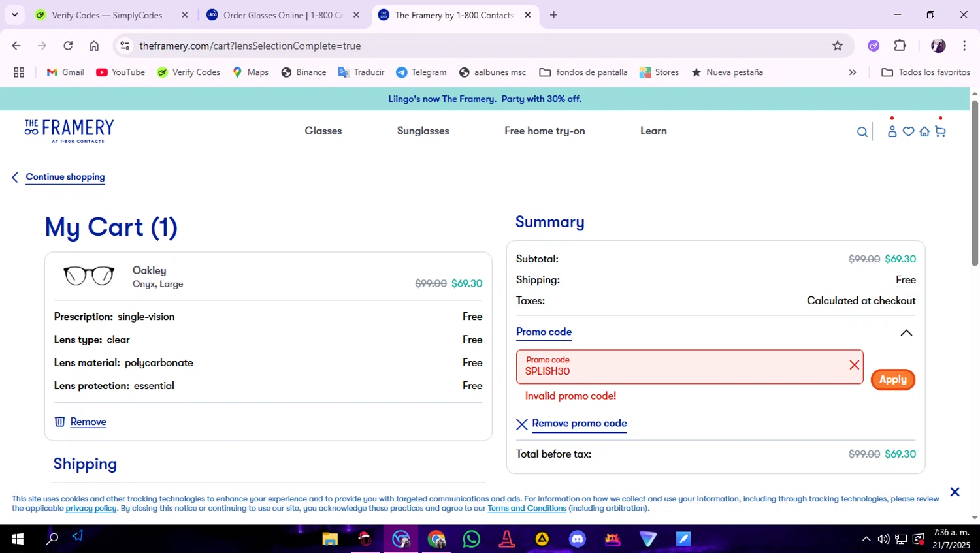The image size is (980, 553).
Task: Open Terms and Conditions link
Action: pos(527,509)
